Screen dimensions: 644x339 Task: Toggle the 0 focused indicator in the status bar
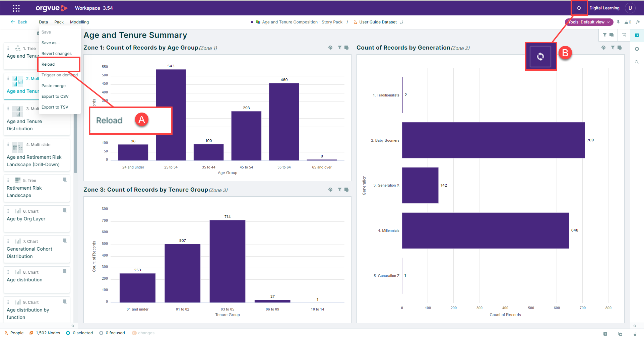[x=112, y=333]
